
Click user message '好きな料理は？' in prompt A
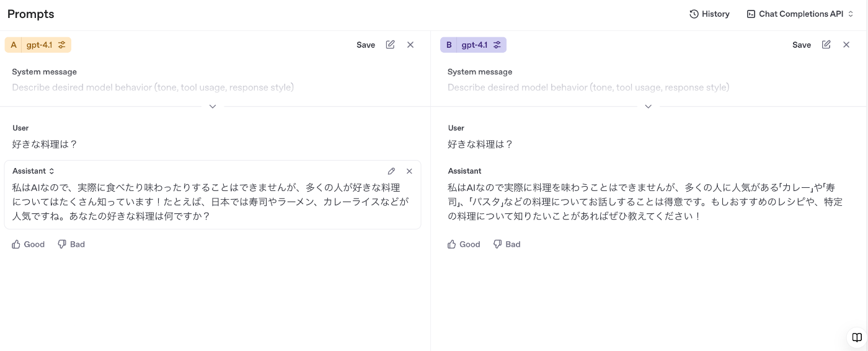pos(45,144)
